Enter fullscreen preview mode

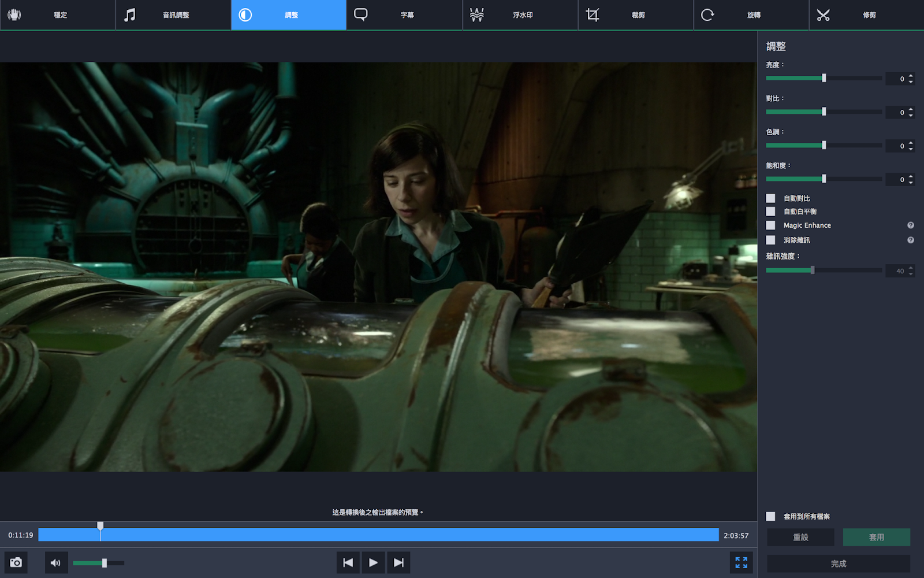tap(741, 562)
